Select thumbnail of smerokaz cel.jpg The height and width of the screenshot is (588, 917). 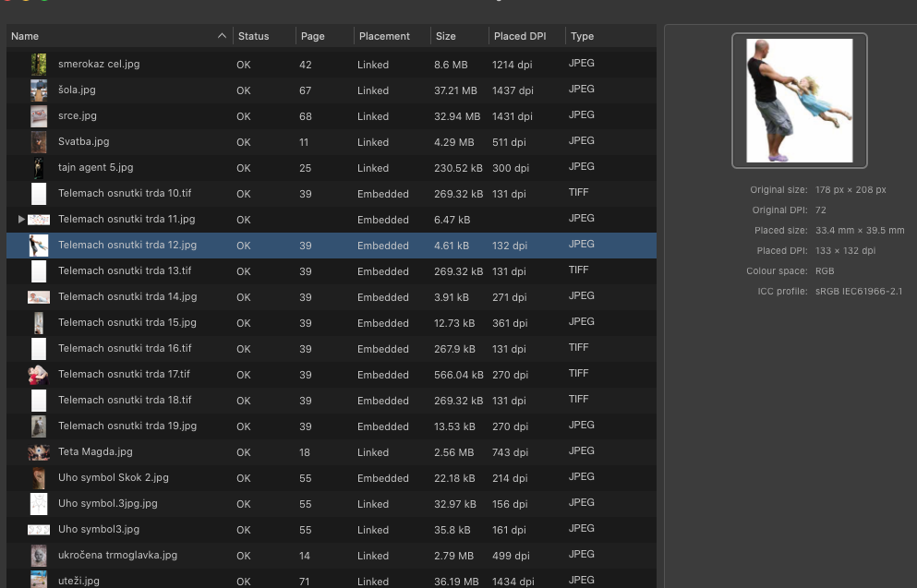(39, 65)
